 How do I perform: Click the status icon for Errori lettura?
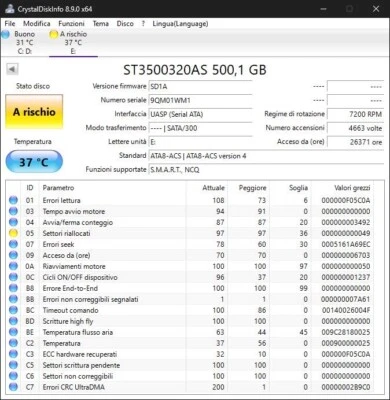pos(13,200)
